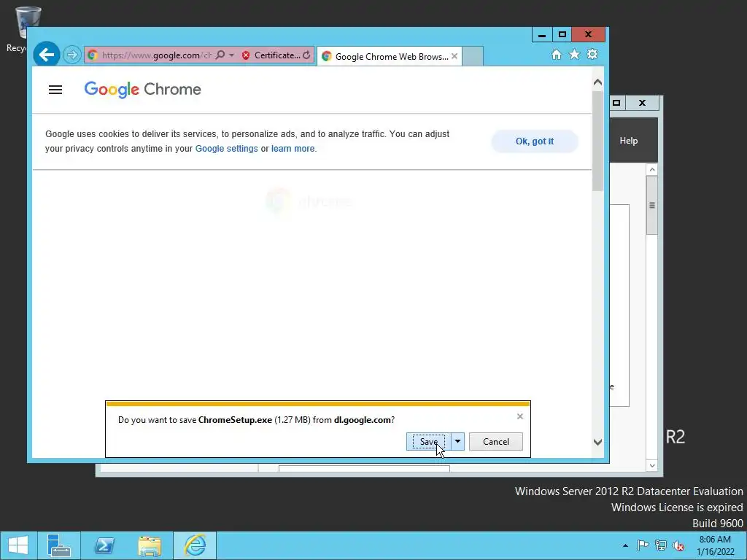
Task: Click the Server Manager scrollbar thumb
Action: 652,205
